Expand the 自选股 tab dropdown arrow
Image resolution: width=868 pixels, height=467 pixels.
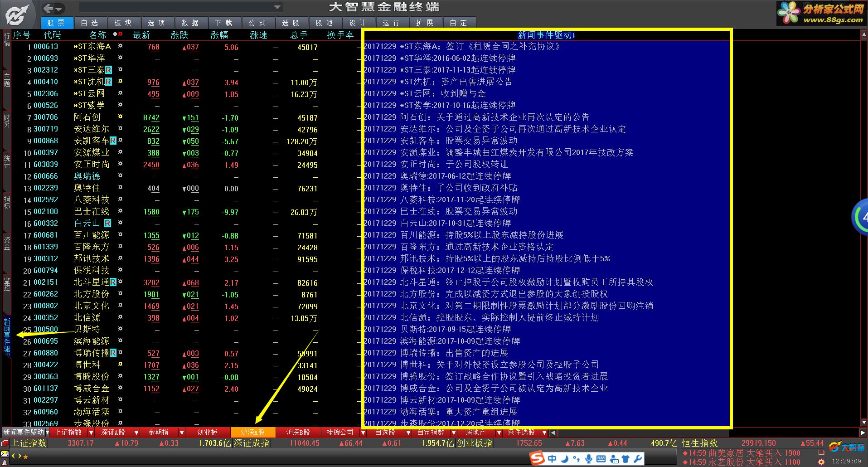[x=408, y=433]
